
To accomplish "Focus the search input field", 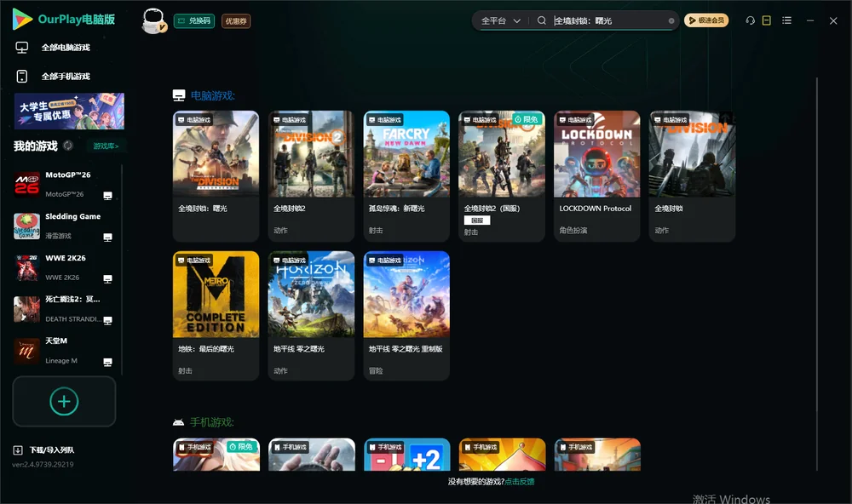I will pos(610,20).
